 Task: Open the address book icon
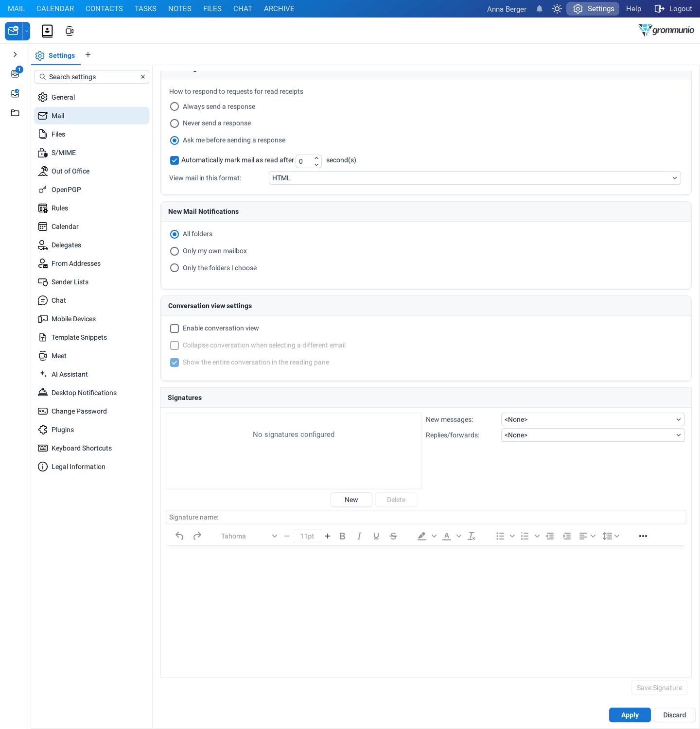47,31
